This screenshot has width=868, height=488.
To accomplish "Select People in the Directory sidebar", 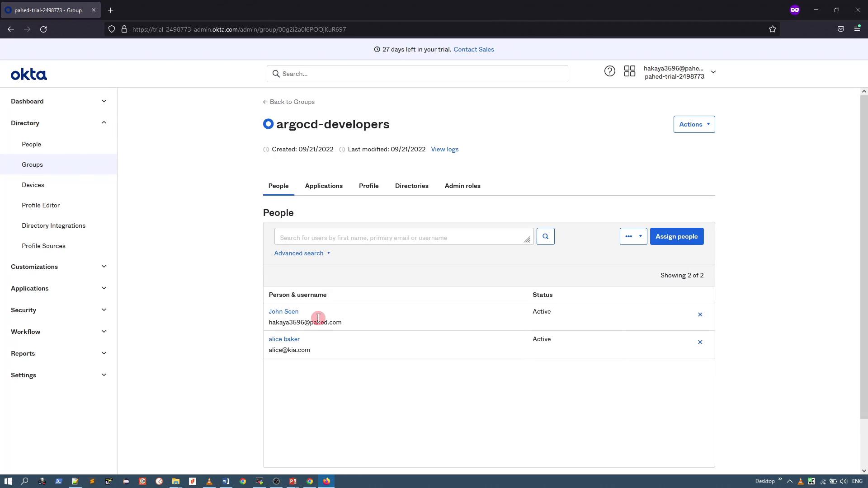I will coord(58,144).
